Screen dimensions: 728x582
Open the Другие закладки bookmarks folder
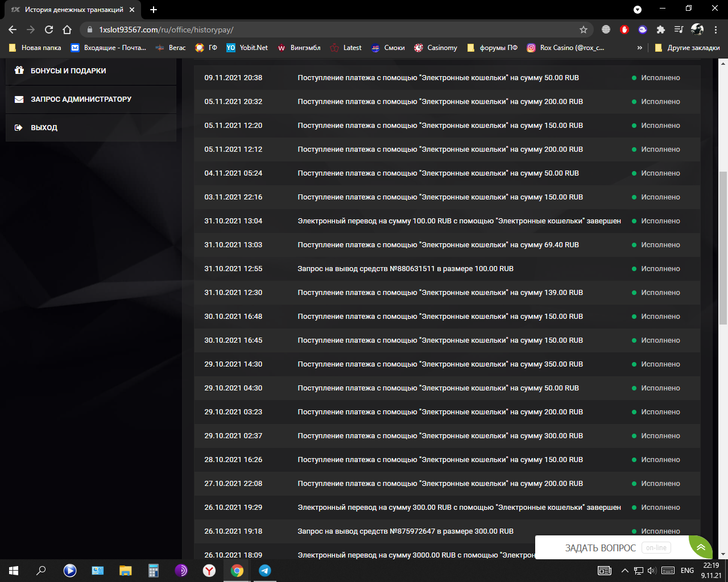(687, 48)
